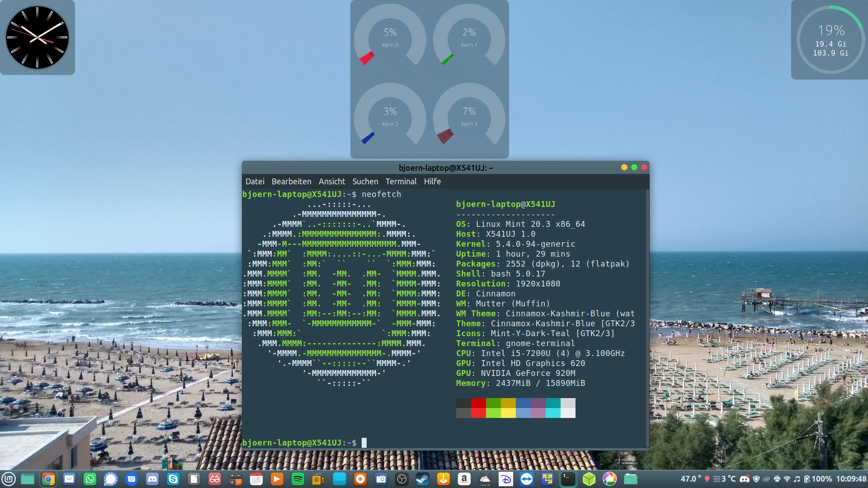Click the Wi-Fi network tray icon
This screenshot has height=488, width=868.
point(787,479)
